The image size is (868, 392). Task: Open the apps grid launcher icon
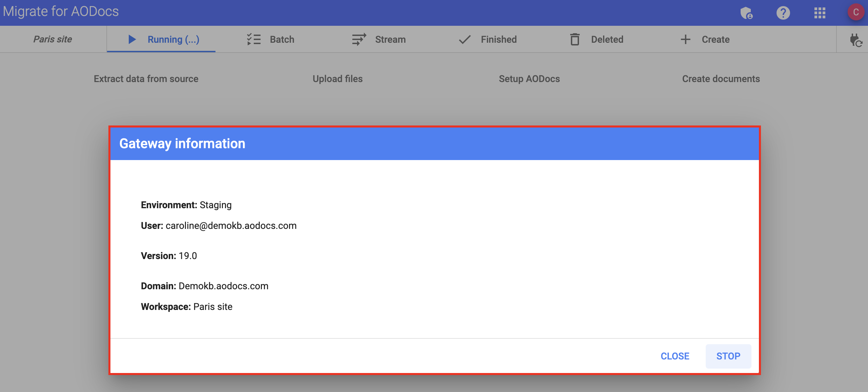tap(820, 13)
